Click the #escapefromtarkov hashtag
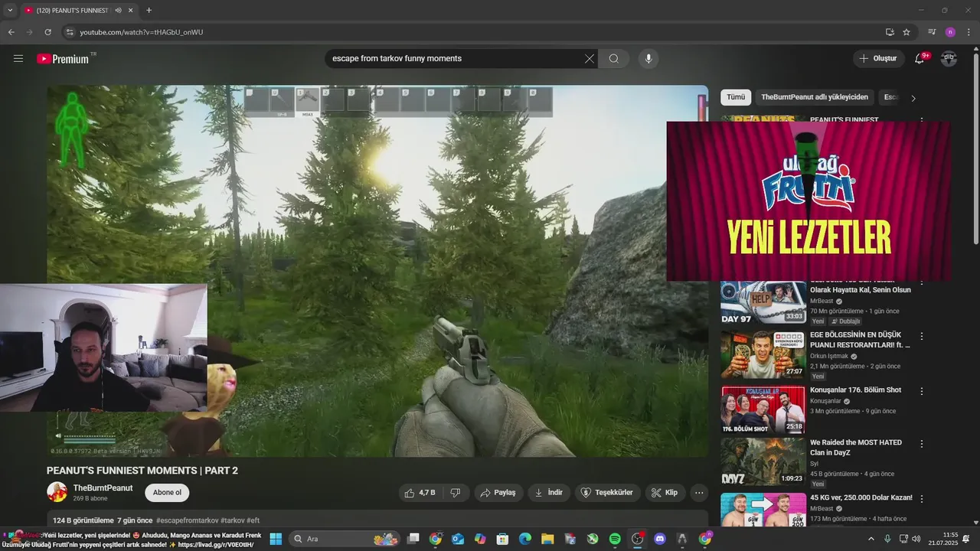Viewport: 980px width, 551px height. click(x=188, y=520)
